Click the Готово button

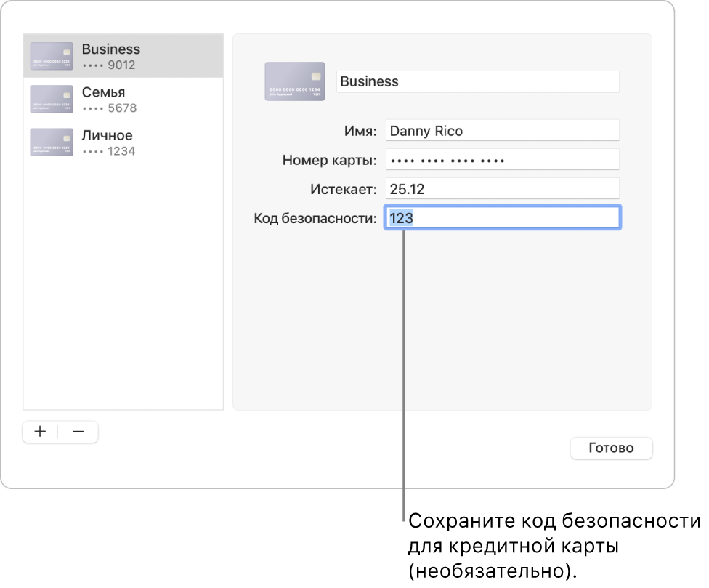pos(611,448)
